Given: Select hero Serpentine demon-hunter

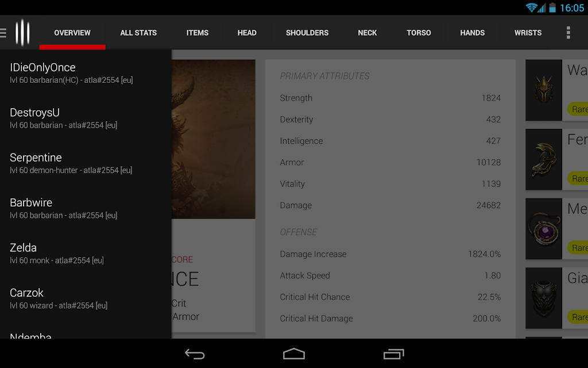Looking at the screenshot, I should pyautogui.click(x=86, y=163).
